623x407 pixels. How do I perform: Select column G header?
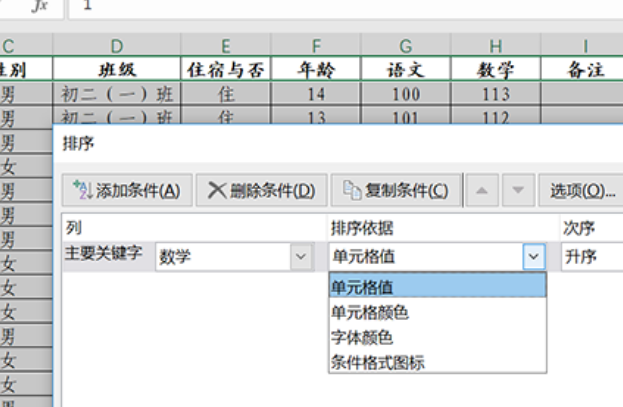(x=406, y=45)
